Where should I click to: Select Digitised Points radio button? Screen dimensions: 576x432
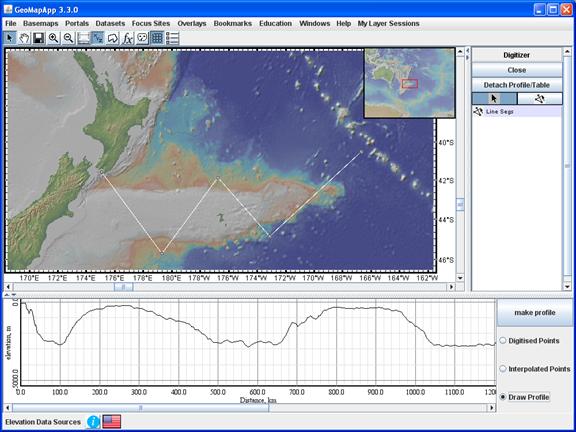click(x=503, y=341)
